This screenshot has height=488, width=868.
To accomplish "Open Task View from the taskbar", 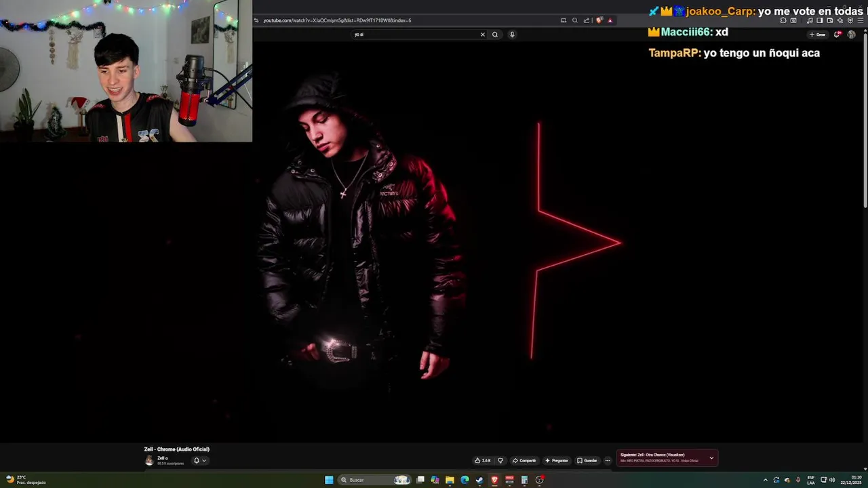I will [x=420, y=480].
